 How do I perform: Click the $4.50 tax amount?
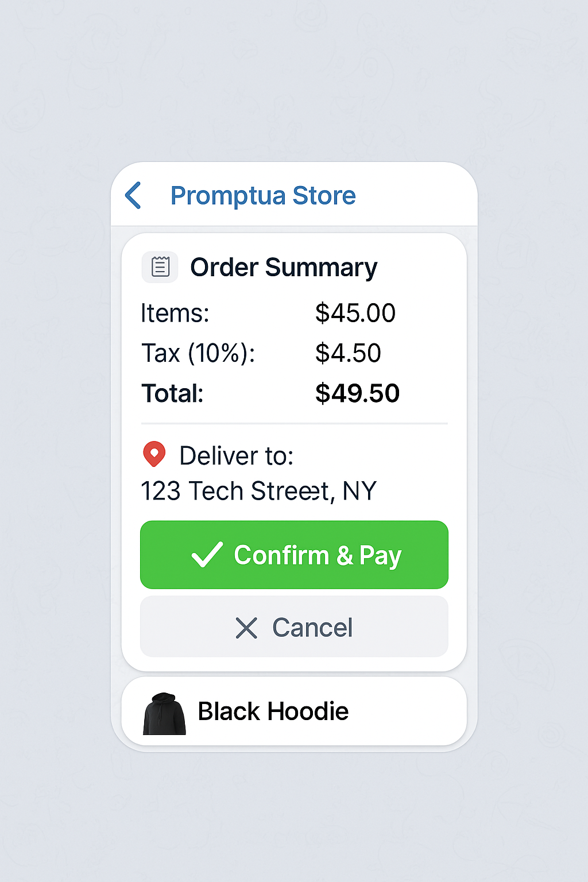point(348,353)
